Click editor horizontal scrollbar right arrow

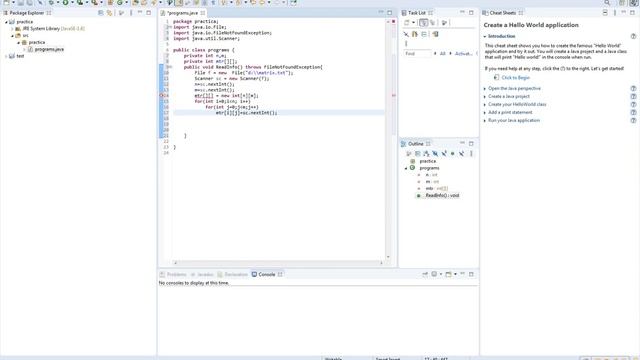pyautogui.click(x=382, y=263)
